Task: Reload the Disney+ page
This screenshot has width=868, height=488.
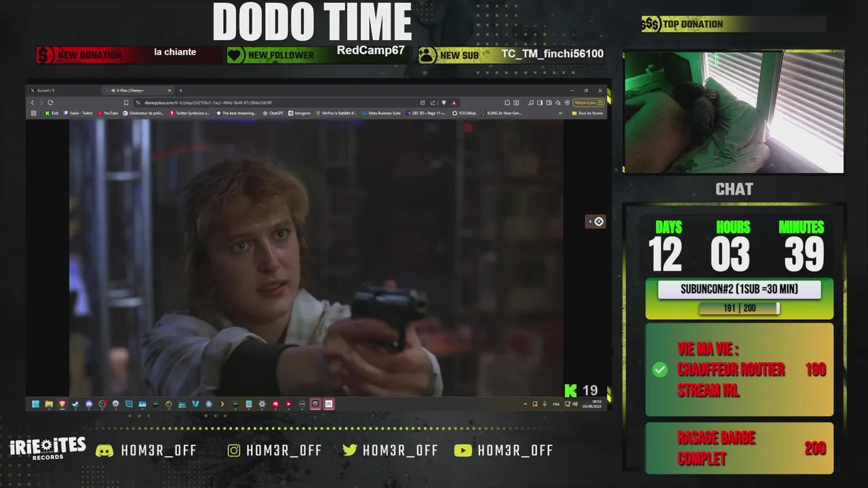Action: tap(50, 102)
